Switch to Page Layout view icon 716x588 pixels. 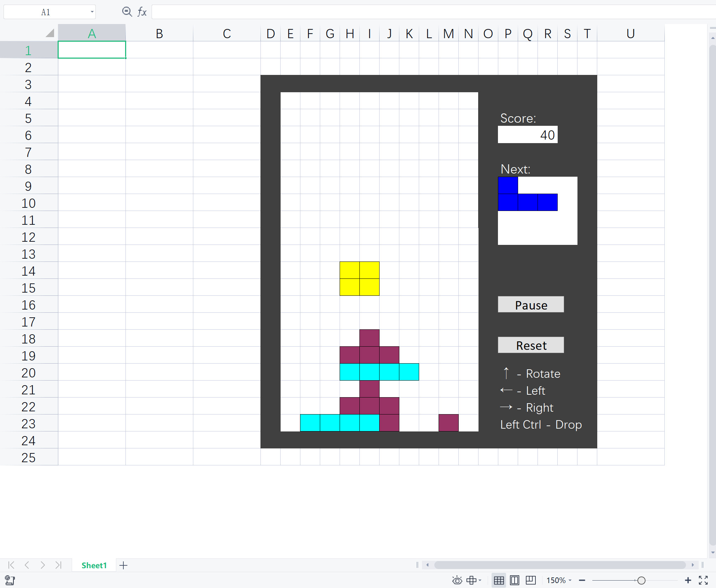pos(515,580)
